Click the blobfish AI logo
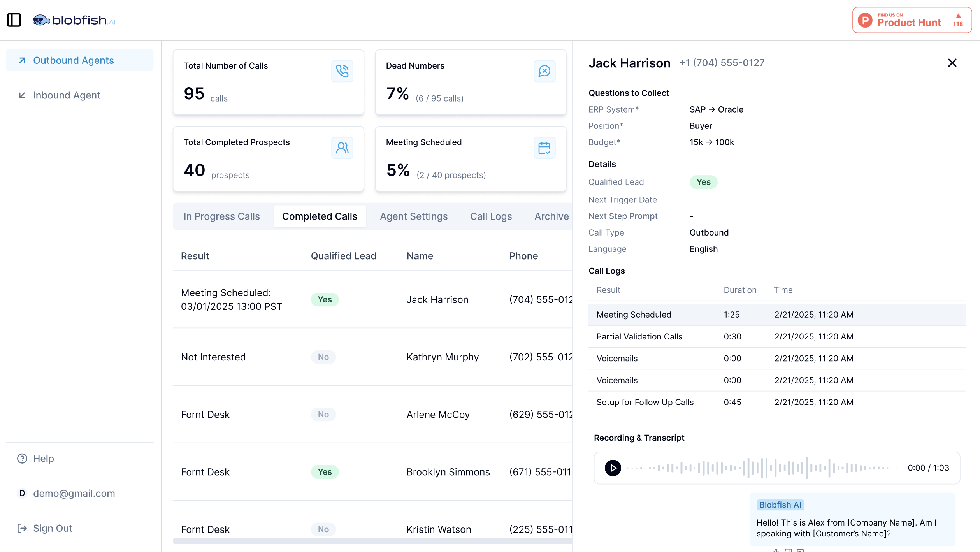Image resolution: width=980 pixels, height=552 pixels. click(74, 20)
